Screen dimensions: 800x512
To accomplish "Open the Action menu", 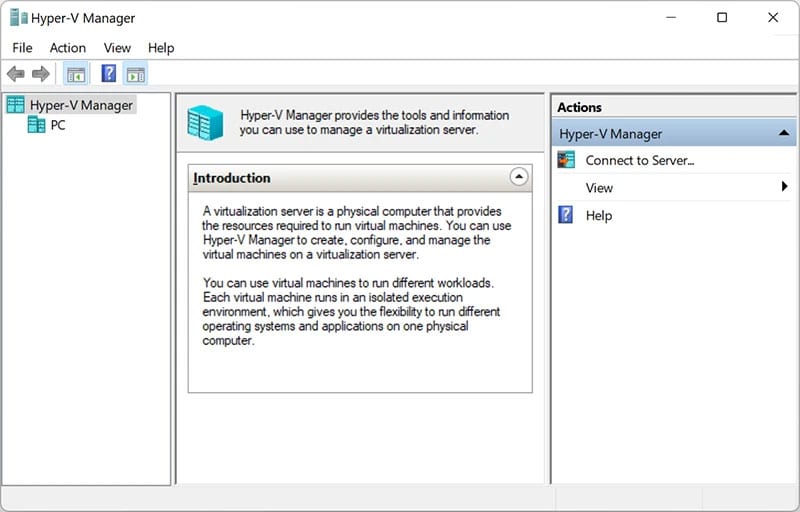I will [x=68, y=47].
